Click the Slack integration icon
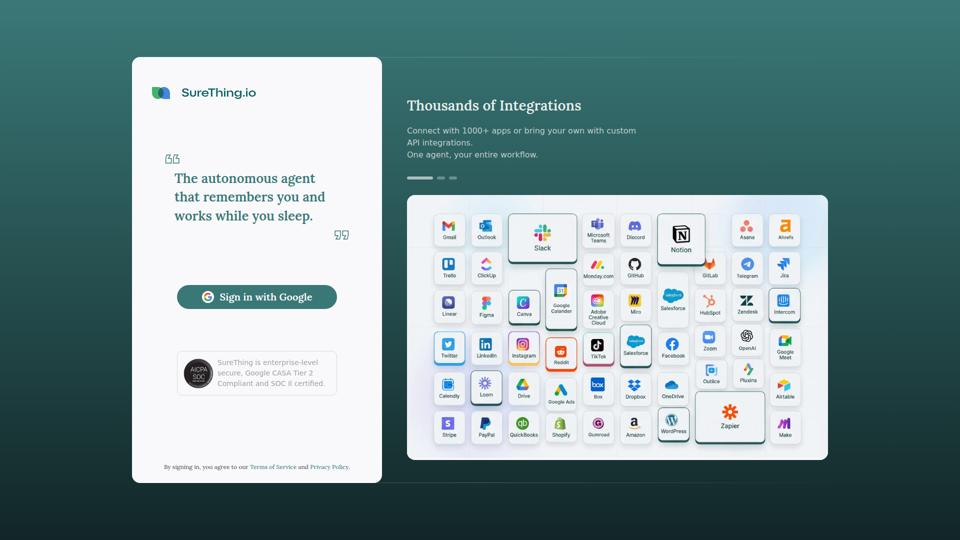The image size is (960, 540). (542, 238)
